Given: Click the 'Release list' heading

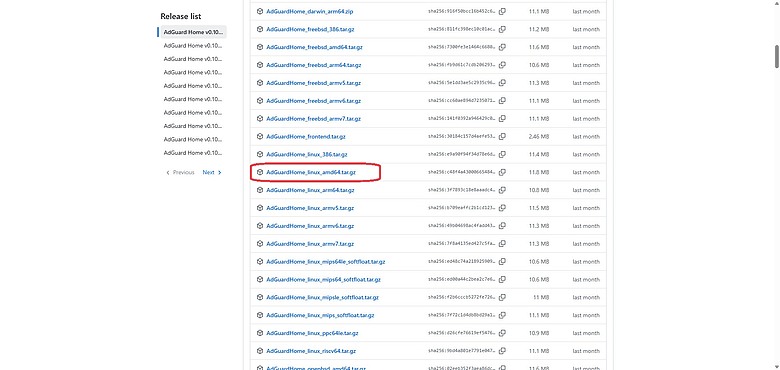Looking at the screenshot, I should tap(181, 16).
